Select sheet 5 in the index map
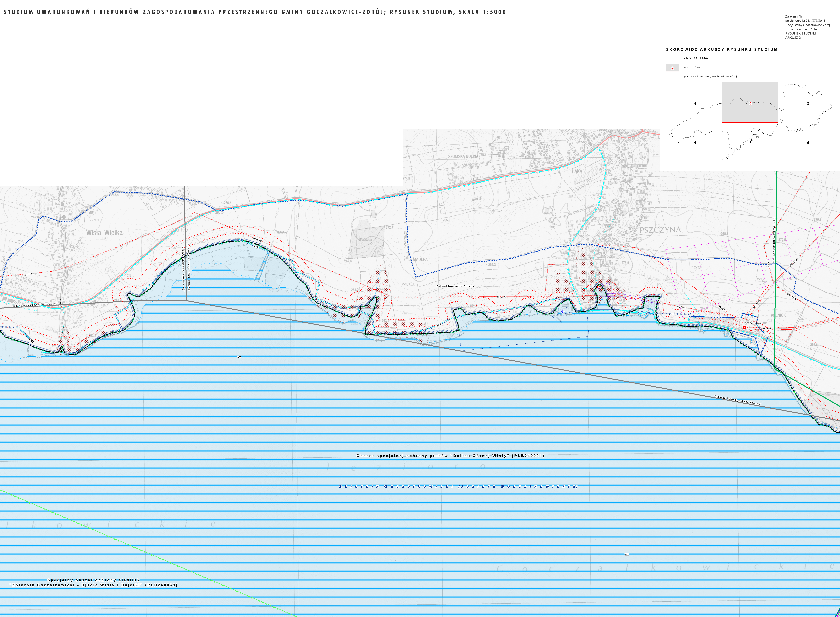Screen dimensions: 840x617 [x=750, y=143]
